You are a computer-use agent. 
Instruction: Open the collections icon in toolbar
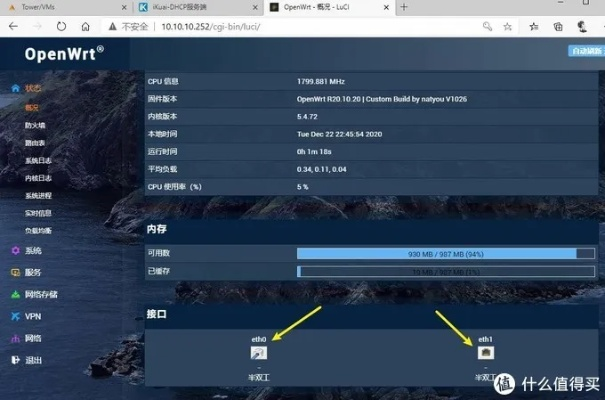[x=558, y=26]
